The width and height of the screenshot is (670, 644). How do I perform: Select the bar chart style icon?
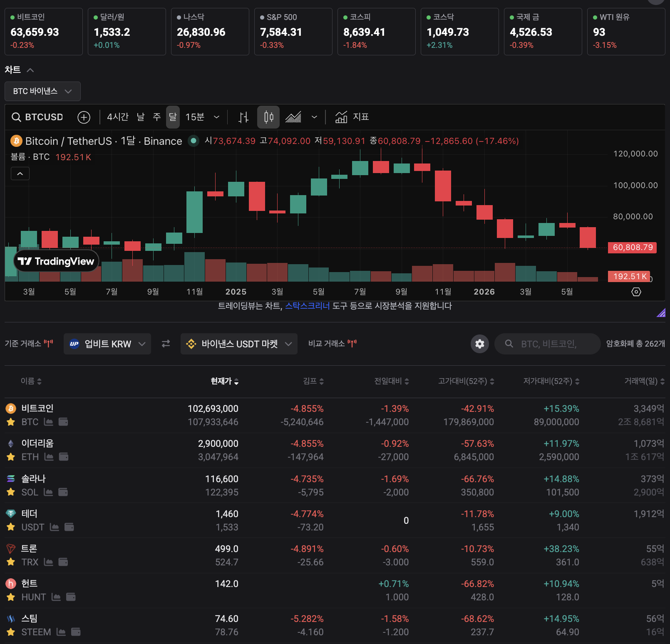[243, 117]
